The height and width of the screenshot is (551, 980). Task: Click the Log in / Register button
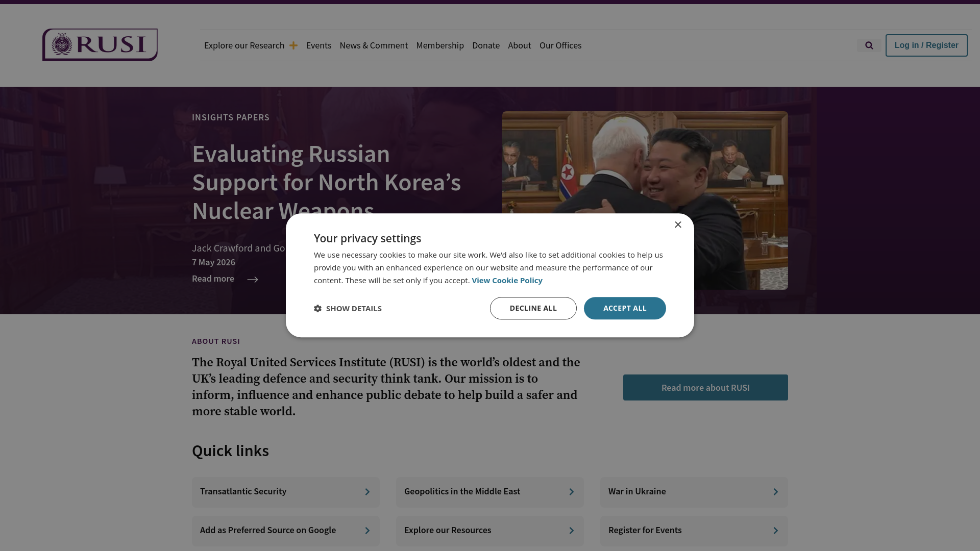[x=926, y=45]
